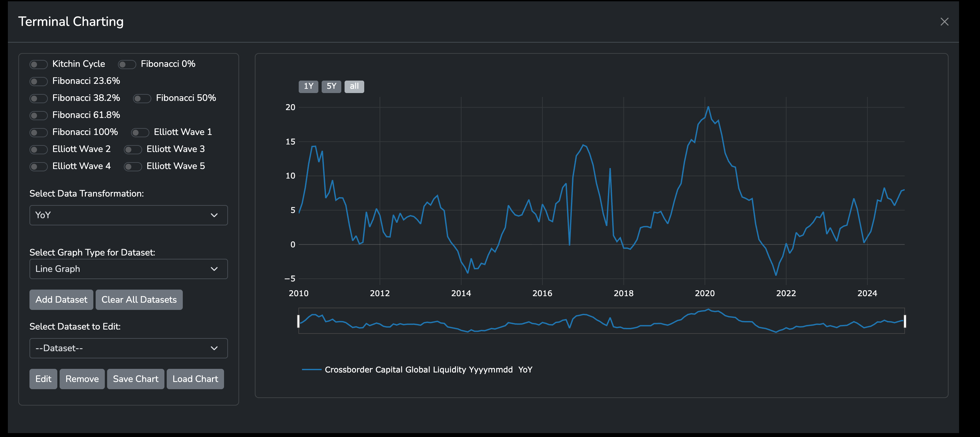
Task: Click the left range slider handle
Action: pyautogui.click(x=298, y=321)
